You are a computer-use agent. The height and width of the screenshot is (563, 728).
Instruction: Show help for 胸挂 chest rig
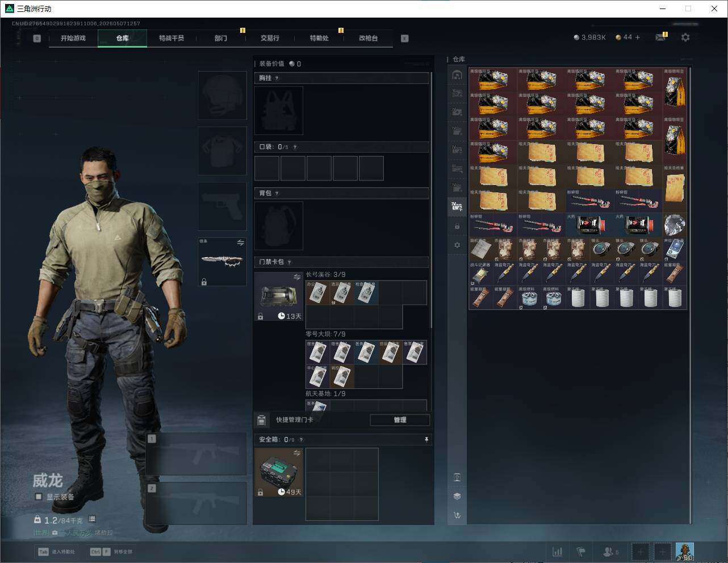click(x=277, y=78)
